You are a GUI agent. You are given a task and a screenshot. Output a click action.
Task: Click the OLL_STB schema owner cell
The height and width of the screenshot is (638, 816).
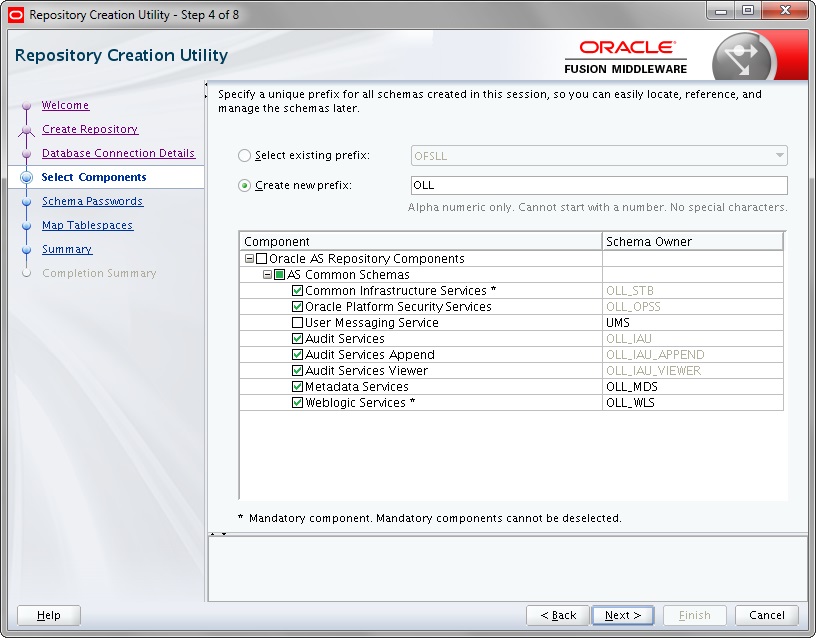tap(693, 290)
